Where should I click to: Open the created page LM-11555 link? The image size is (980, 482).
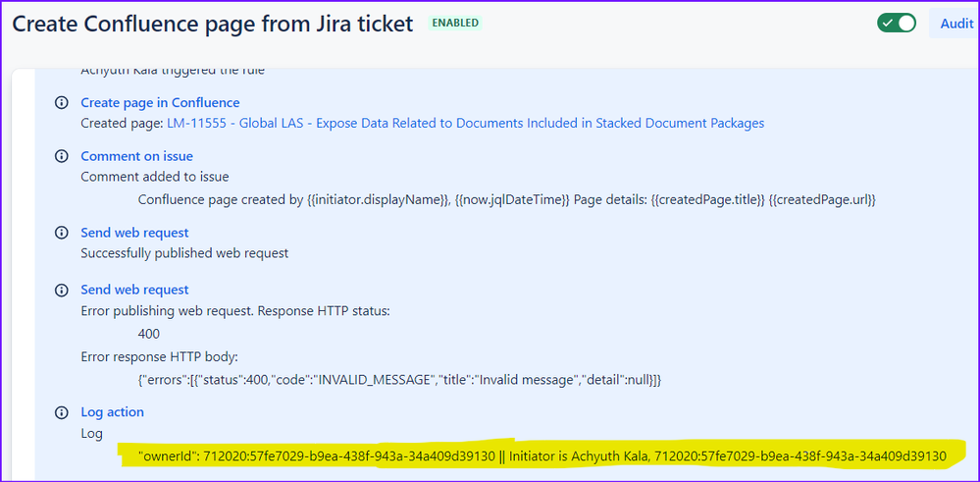(x=466, y=123)
